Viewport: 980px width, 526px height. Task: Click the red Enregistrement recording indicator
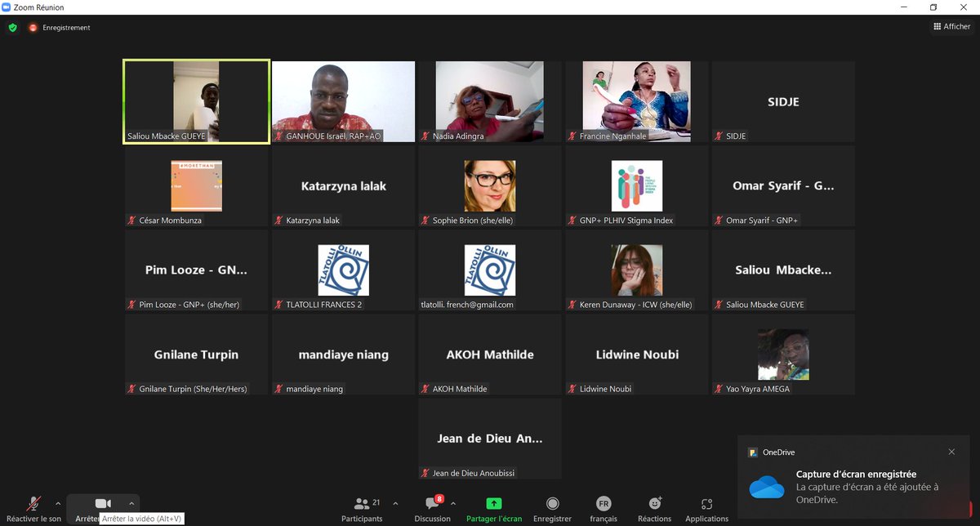point(60,28)
